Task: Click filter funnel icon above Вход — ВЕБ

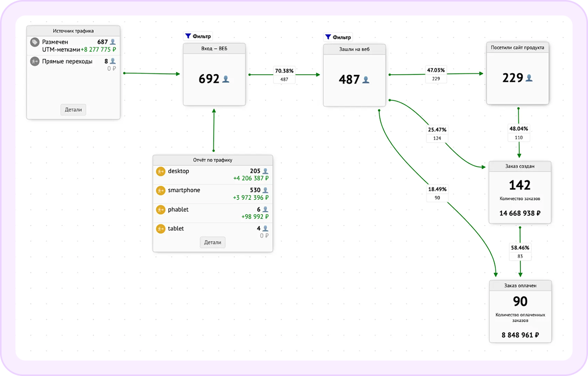Action: click(x=188, y=37)
